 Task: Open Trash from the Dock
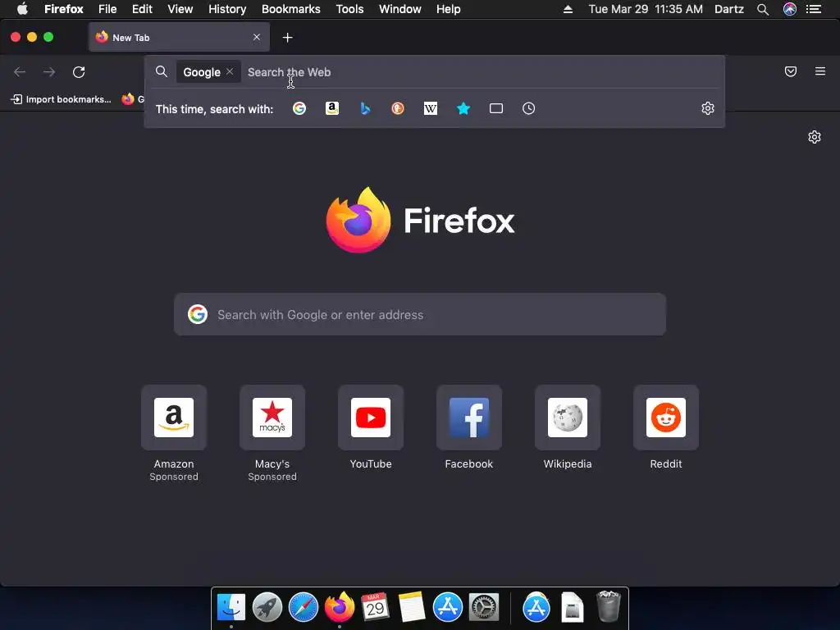click(x=608, y=606)
